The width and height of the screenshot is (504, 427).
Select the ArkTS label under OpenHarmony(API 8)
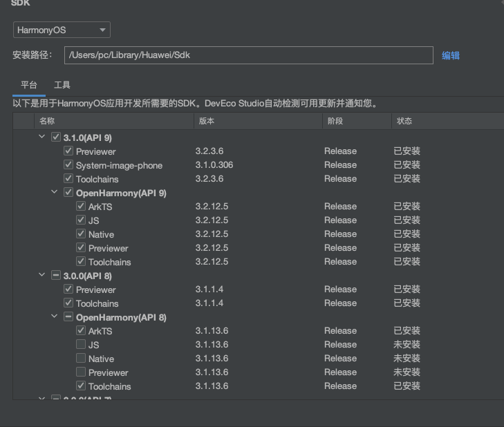100,331
